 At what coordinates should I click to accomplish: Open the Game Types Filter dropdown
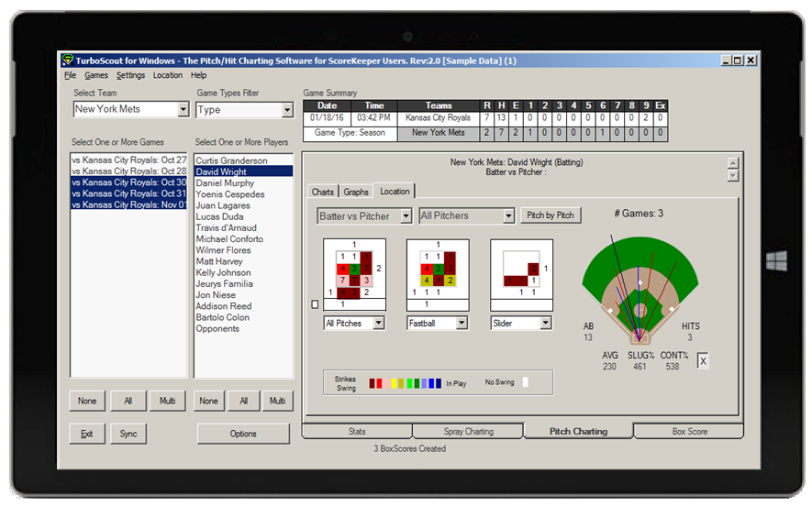[x=287, y=110]
